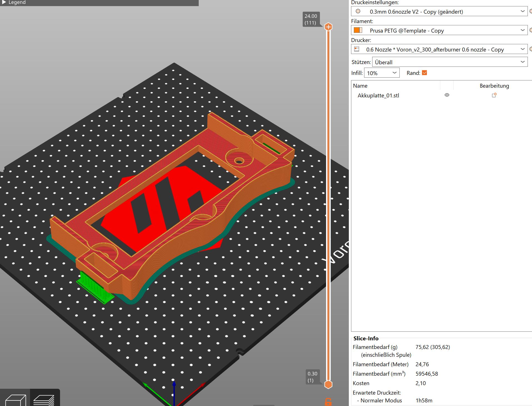This screenshot has width=532, height=406.
Task: Click the printer preset icon
Action: (357, 49)
